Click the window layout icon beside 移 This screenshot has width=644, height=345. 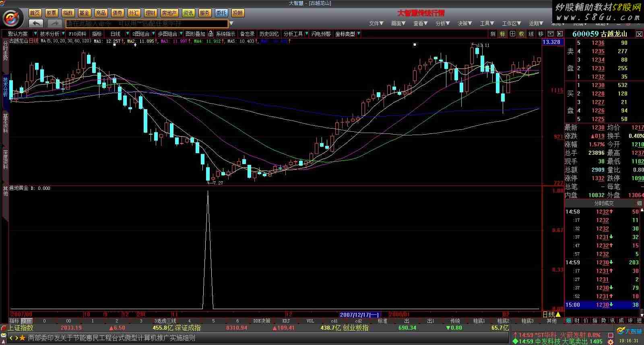(550, 34)
